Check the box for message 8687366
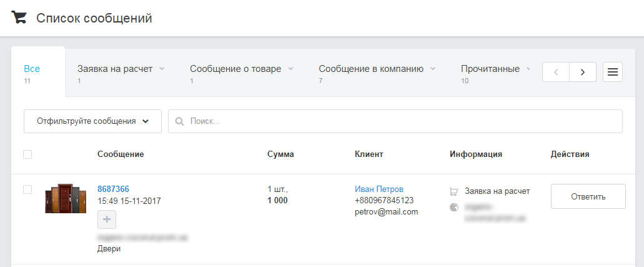 tap(27, 189)
